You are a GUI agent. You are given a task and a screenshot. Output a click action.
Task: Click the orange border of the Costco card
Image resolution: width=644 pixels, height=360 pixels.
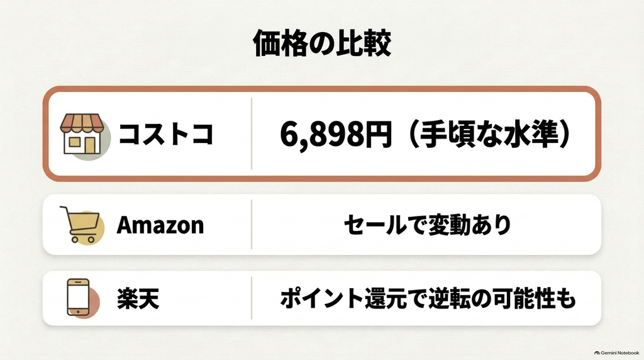322,89
